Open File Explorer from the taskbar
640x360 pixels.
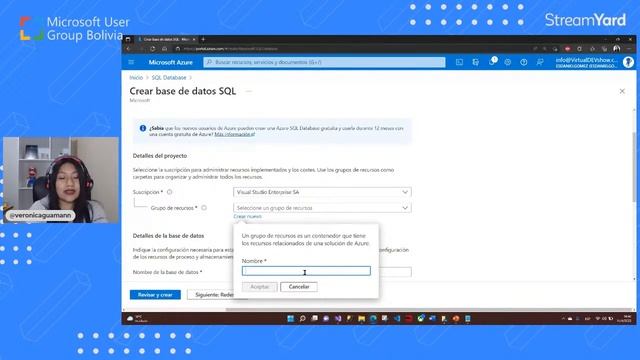point(361,318)
